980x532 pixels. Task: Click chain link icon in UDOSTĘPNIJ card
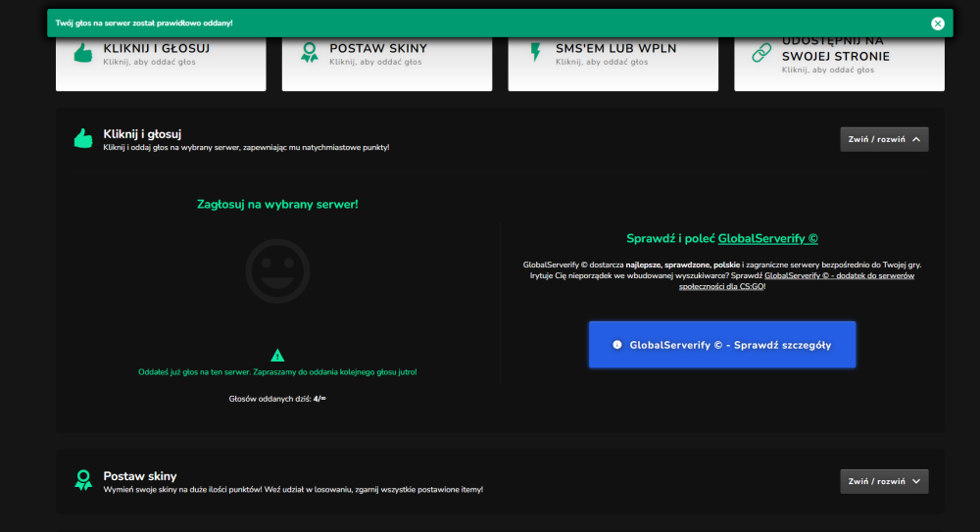(x=761, y=53)
